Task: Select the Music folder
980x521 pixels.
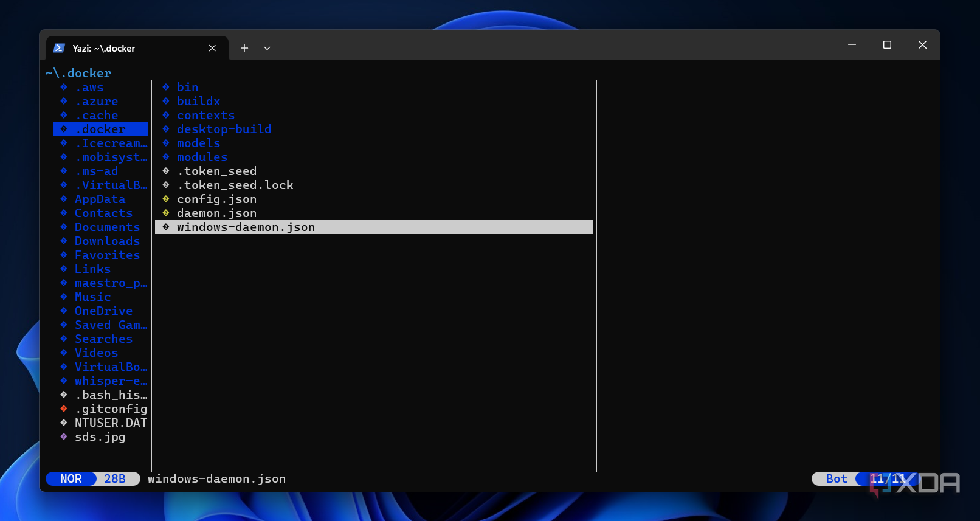Action: coord(93,297)
